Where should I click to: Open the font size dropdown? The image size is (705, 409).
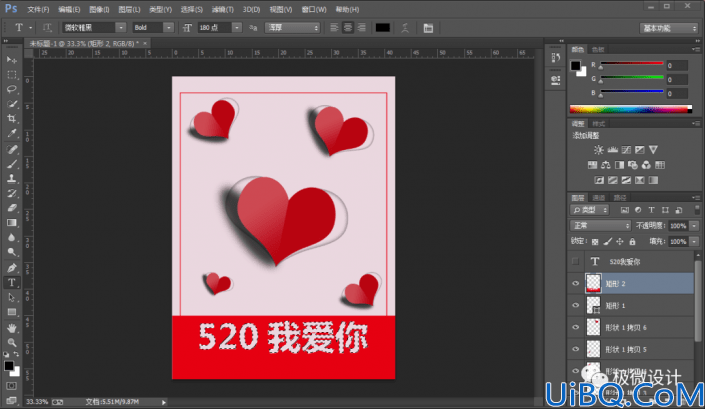tap(237, 27)
